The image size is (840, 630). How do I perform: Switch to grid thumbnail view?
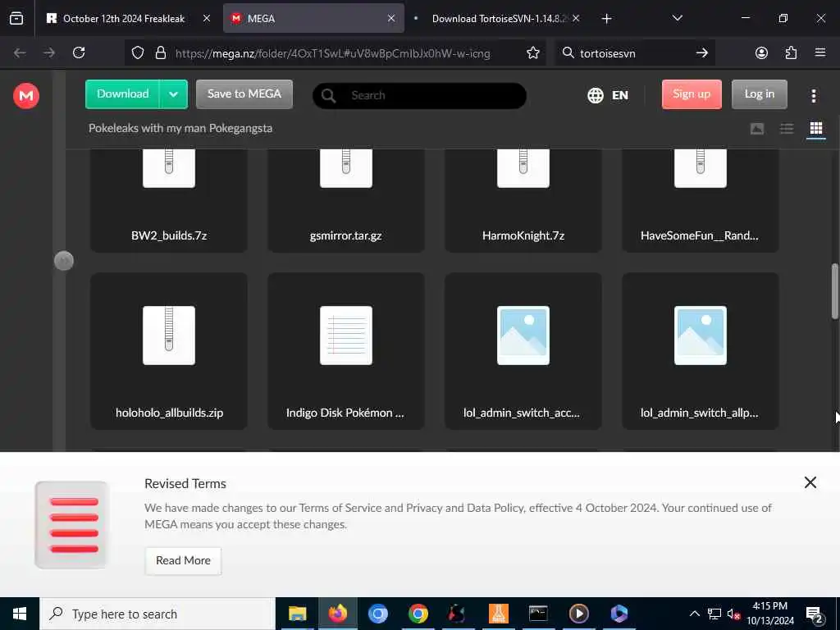(816, 129)
